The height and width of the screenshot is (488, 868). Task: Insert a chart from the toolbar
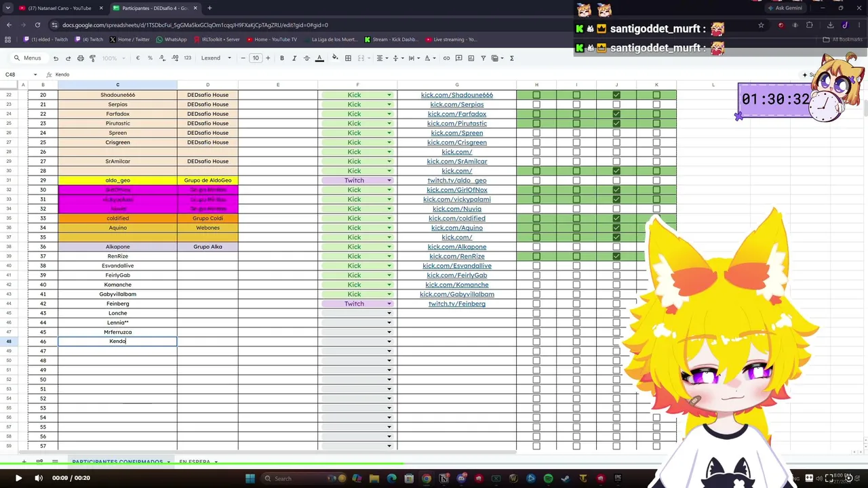click(471, 58)
